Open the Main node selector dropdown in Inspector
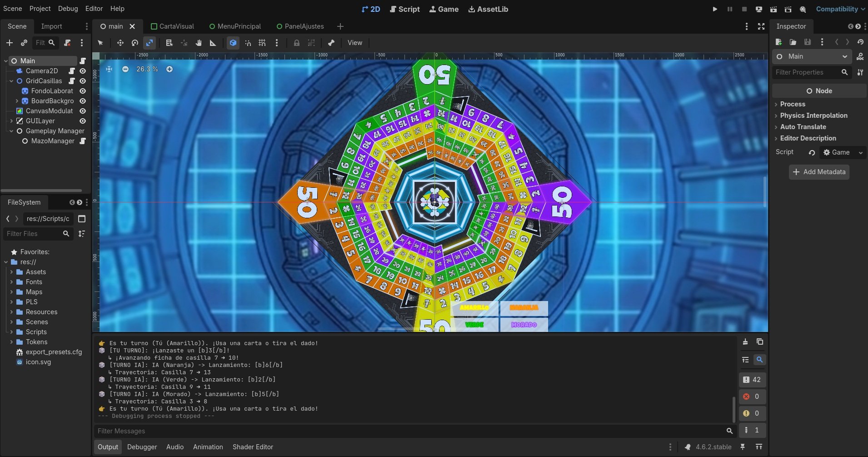This screenshot has width=868, height=457. click(x=813, y=56)
